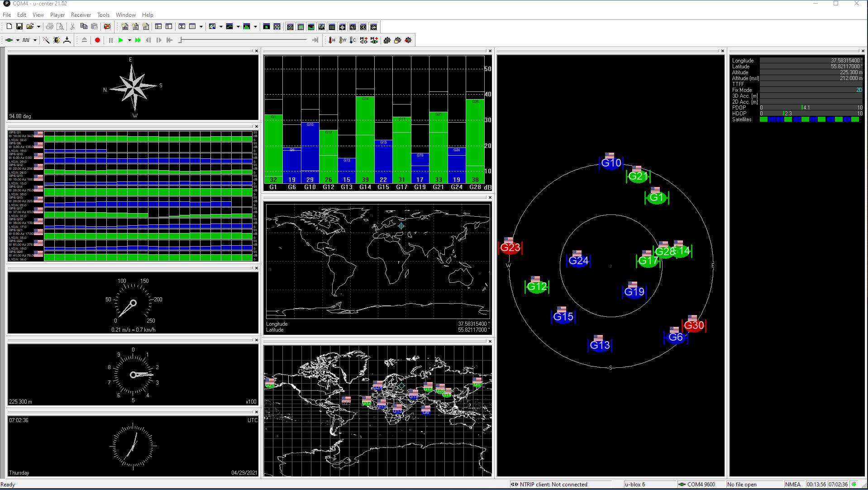The height and width of the screenshot is (490, 868).
Task: Click the Autobauding wand icon
Action: tap(46, 40)
